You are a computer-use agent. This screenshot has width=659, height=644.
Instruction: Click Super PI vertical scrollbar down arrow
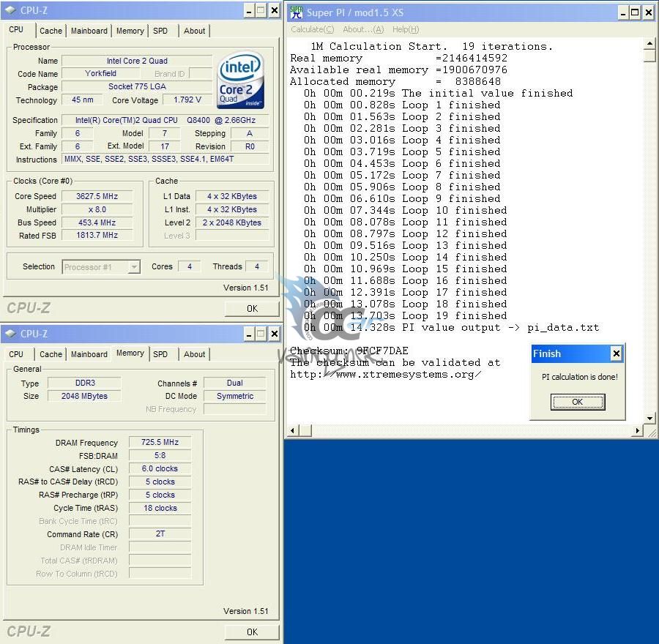(x=649, y=419)
